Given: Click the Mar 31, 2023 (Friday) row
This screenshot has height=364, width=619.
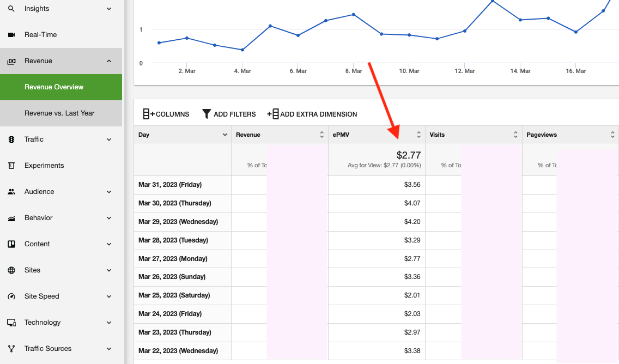Looking at the screenshot, I should tap(376, 185).
